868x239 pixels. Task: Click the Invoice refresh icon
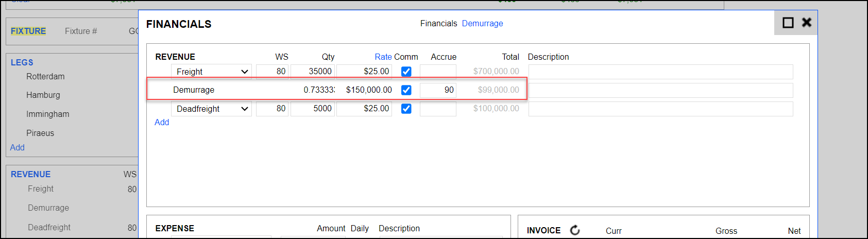575,230
